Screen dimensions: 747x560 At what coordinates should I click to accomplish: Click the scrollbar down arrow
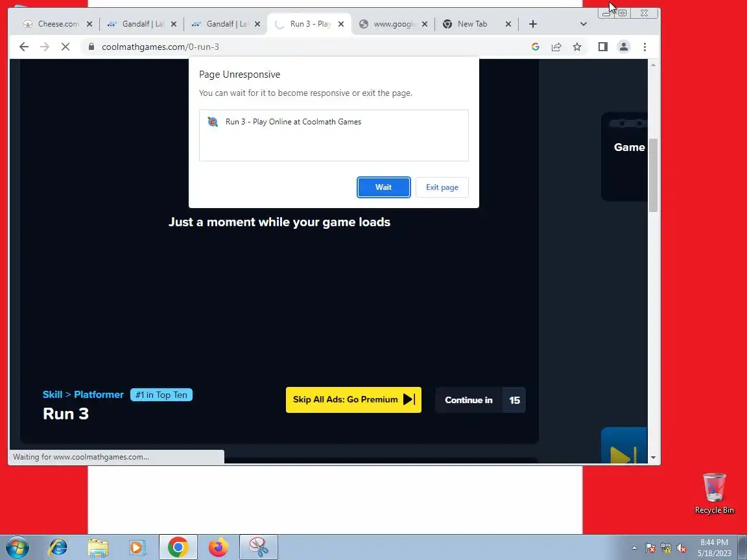(x=653, y=458)
